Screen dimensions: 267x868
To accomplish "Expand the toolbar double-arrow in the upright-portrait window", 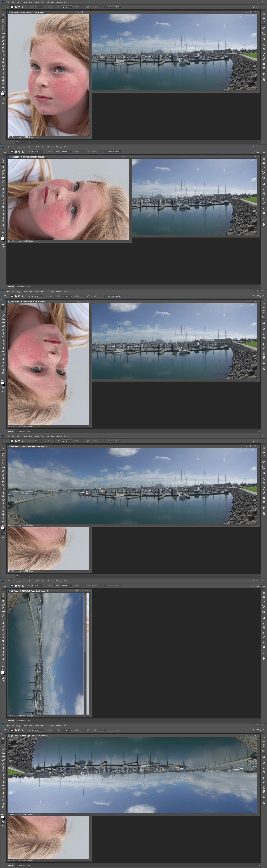I will pos(2,10).
